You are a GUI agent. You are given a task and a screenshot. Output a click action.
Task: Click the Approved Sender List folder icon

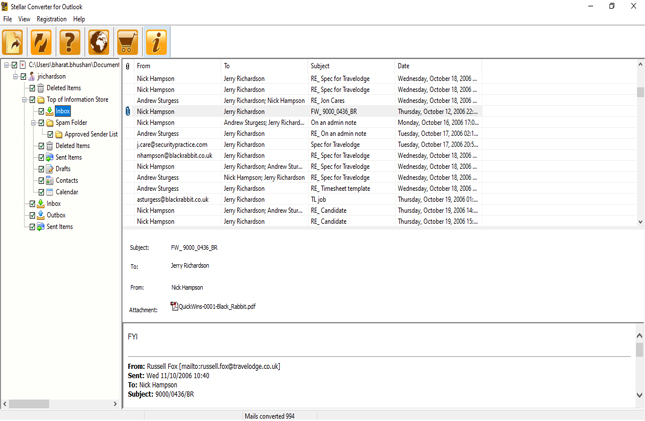tap(59, 134)
